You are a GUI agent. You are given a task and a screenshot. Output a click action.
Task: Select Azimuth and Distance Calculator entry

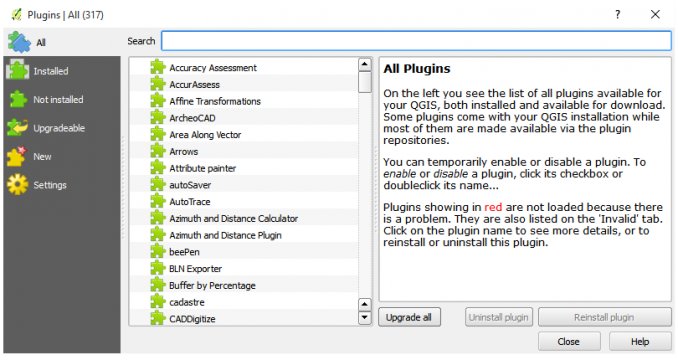(x=233, y=218)
